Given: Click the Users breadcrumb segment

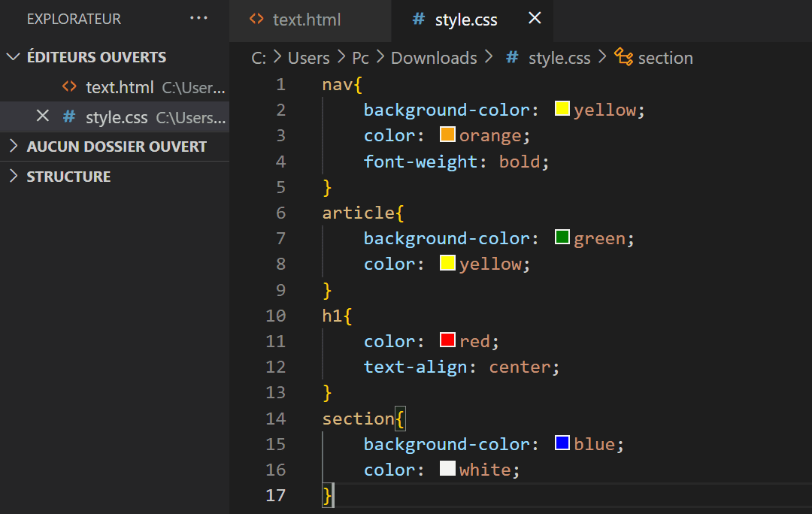Looking at the screenshot, I should pos(309,58).
